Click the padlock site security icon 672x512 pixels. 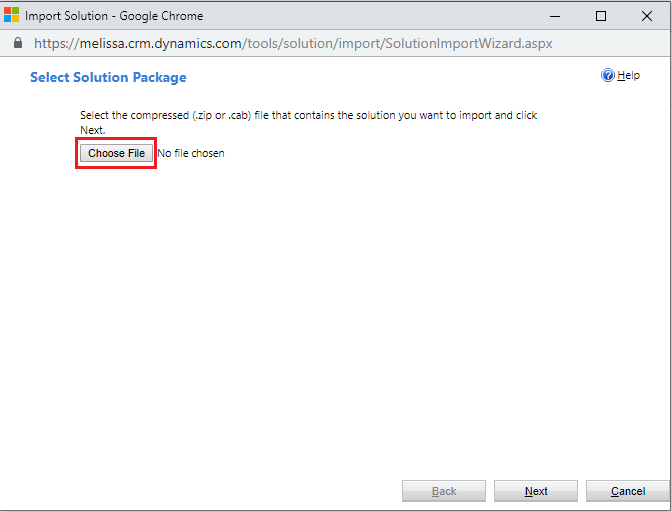17,44
